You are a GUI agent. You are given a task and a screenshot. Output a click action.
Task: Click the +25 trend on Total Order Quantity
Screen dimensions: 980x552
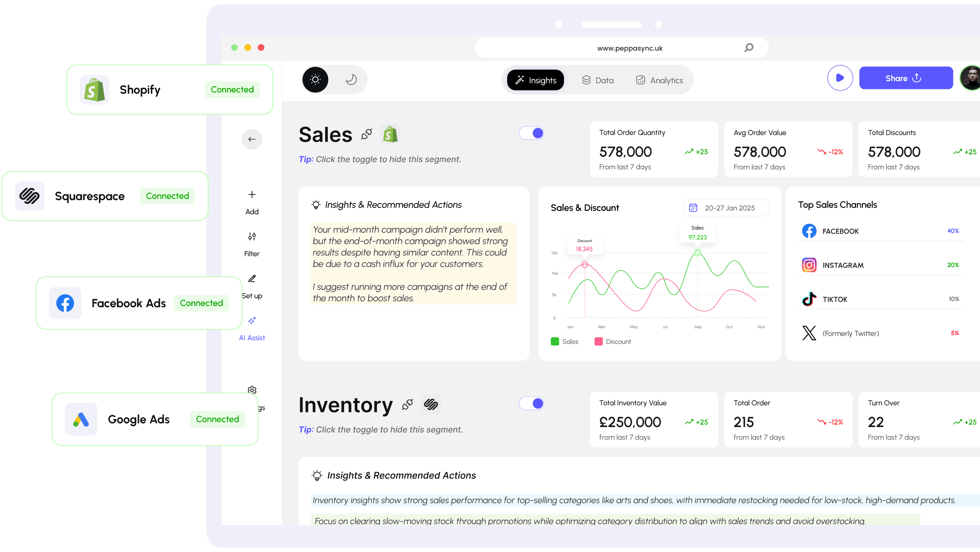pos(697,152)
